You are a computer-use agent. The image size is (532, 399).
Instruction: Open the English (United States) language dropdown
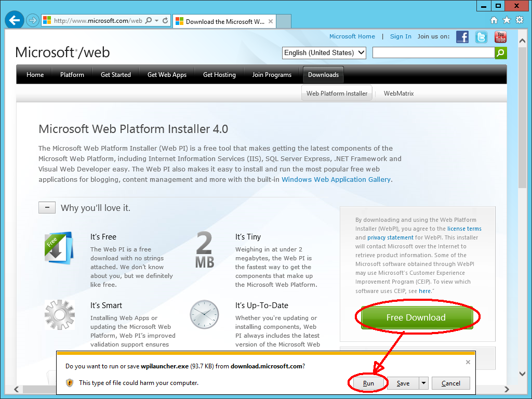[x=324, y=52]
